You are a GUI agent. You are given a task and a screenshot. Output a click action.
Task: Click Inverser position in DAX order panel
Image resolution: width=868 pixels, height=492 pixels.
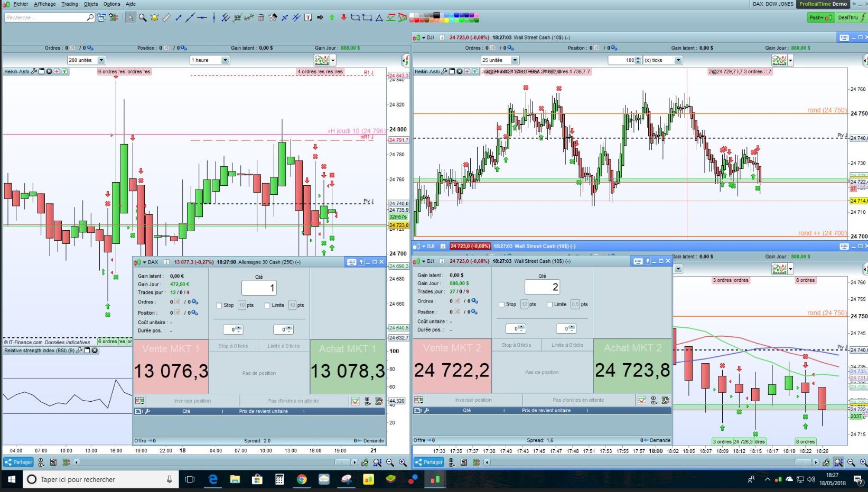tap(192, 401)
